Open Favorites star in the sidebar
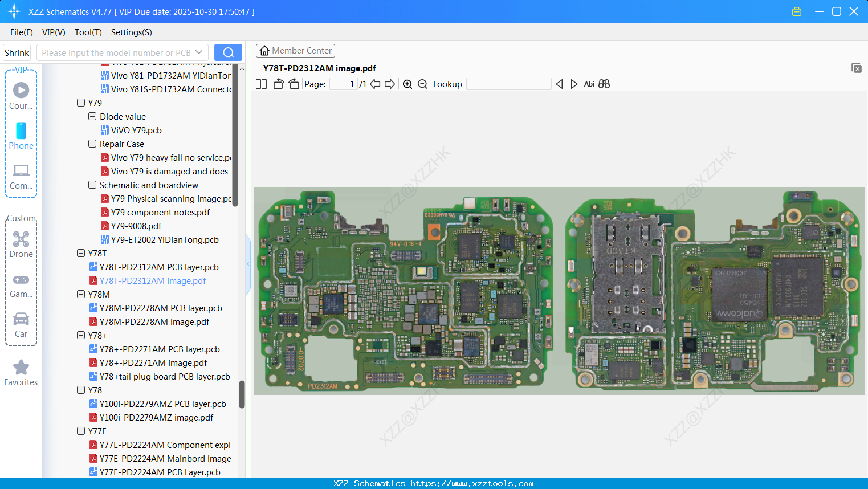This screenshot has width=868, height=489. click(x=21, y=373)
